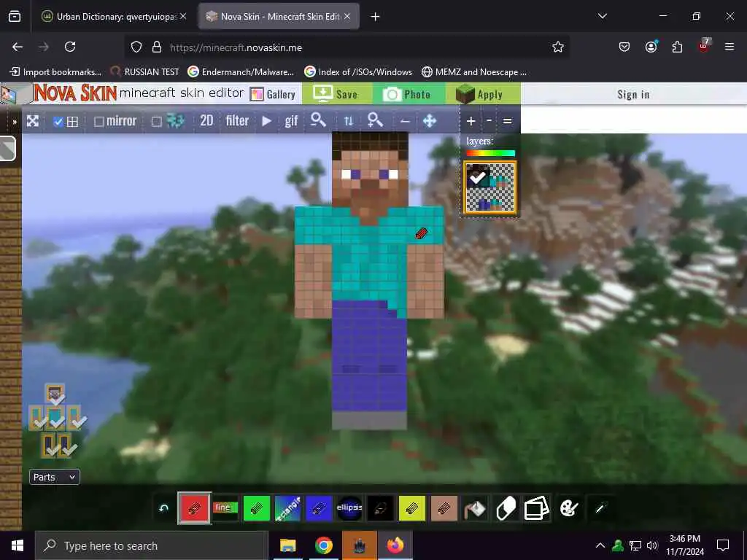Expand the left side panel arrow
Screen dimensions: 747x560
coord(15,122)
